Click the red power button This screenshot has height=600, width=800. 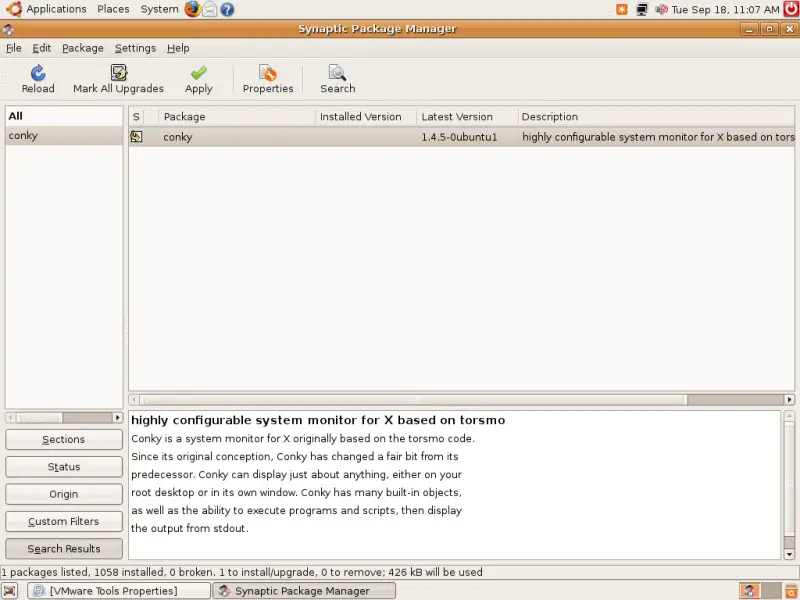click(791, 9)
